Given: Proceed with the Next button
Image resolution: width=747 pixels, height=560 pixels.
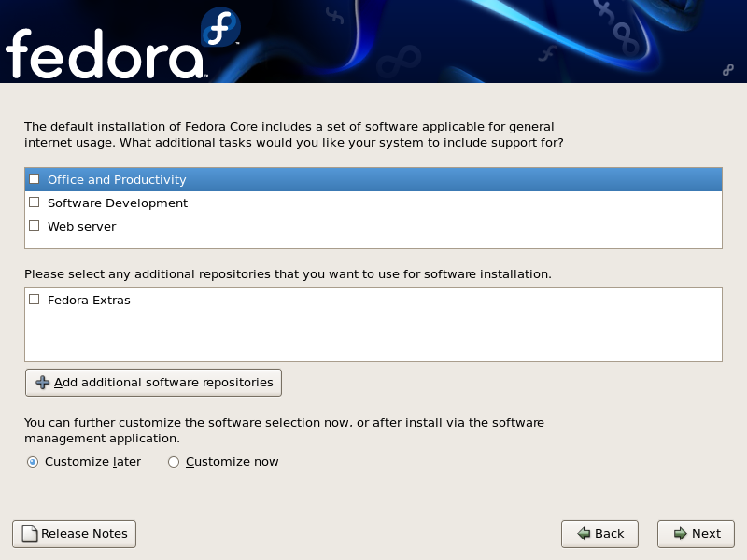Looking at the screenshot, I should pyautogui.click(x=696, y=534).
